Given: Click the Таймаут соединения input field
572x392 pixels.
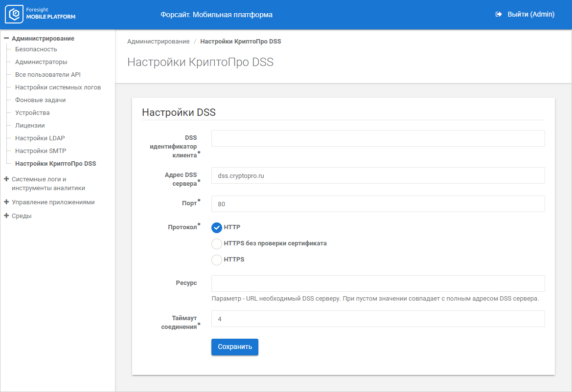Looking at the screenshot, I should pyautogui.click(x=378, y=319).
